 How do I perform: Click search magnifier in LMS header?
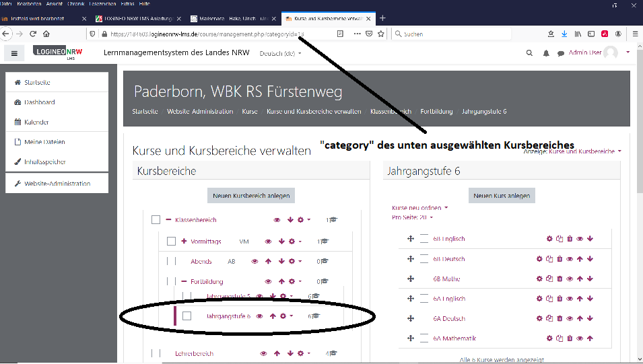click(x=530, y=53)
